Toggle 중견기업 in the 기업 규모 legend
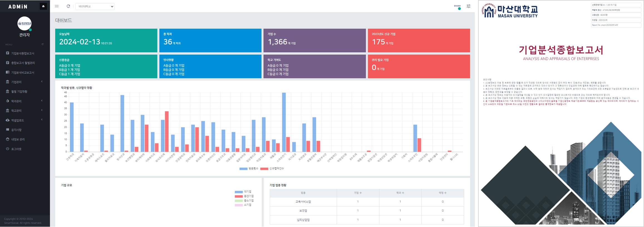 244,196
